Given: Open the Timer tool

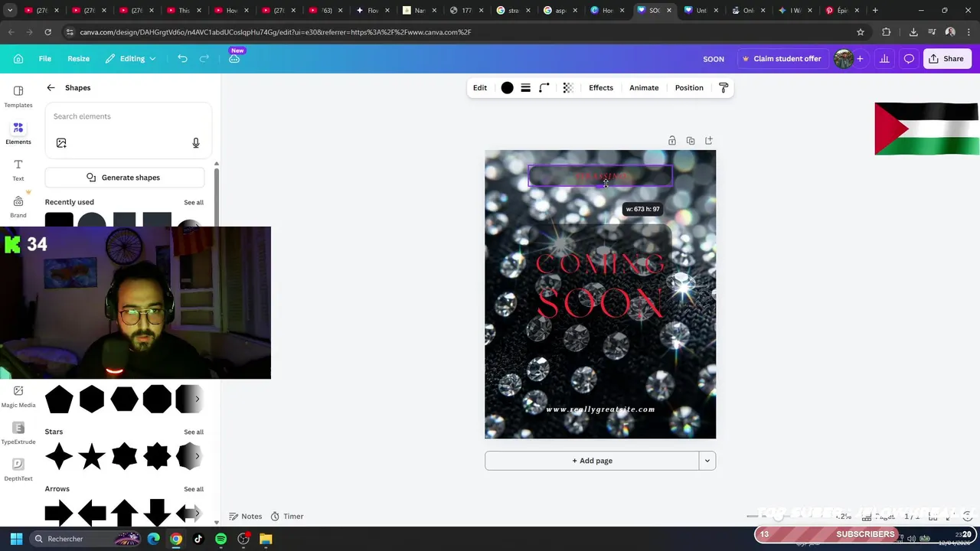Looking at the screenshot, I should tap(287, 517).
